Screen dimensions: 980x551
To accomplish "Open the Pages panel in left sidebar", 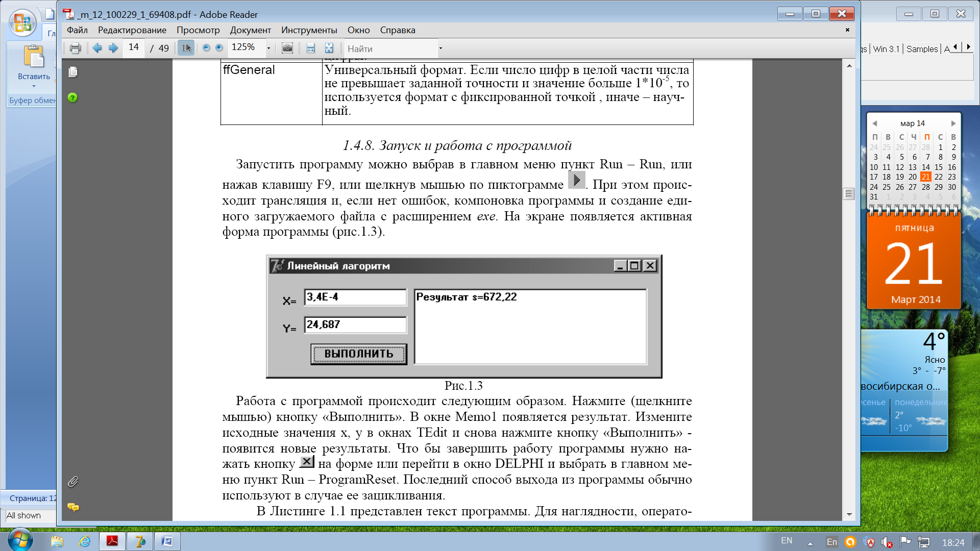I will 73,72.
